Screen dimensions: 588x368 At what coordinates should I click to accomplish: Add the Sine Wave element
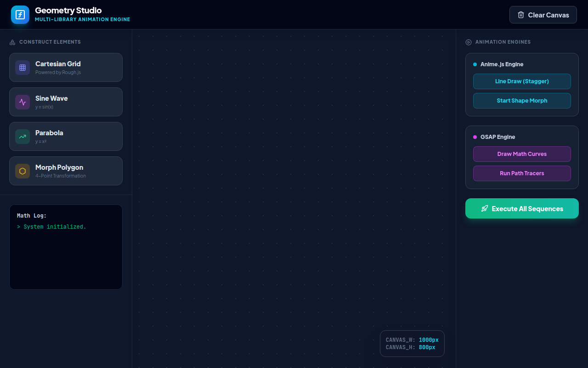point(66,102)
